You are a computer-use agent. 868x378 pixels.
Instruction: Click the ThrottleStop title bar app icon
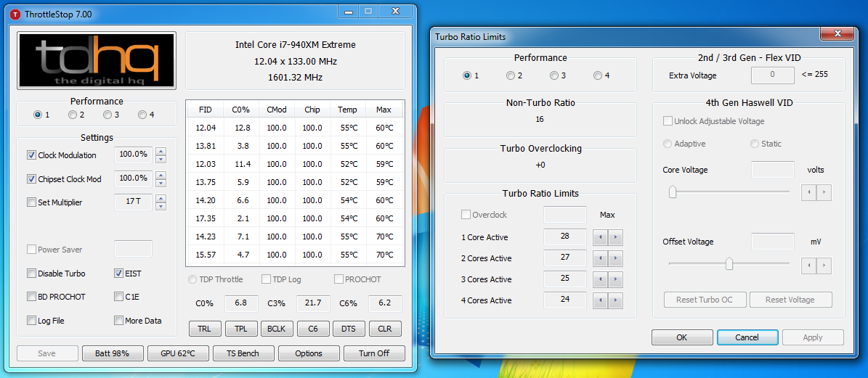point(14,15)
